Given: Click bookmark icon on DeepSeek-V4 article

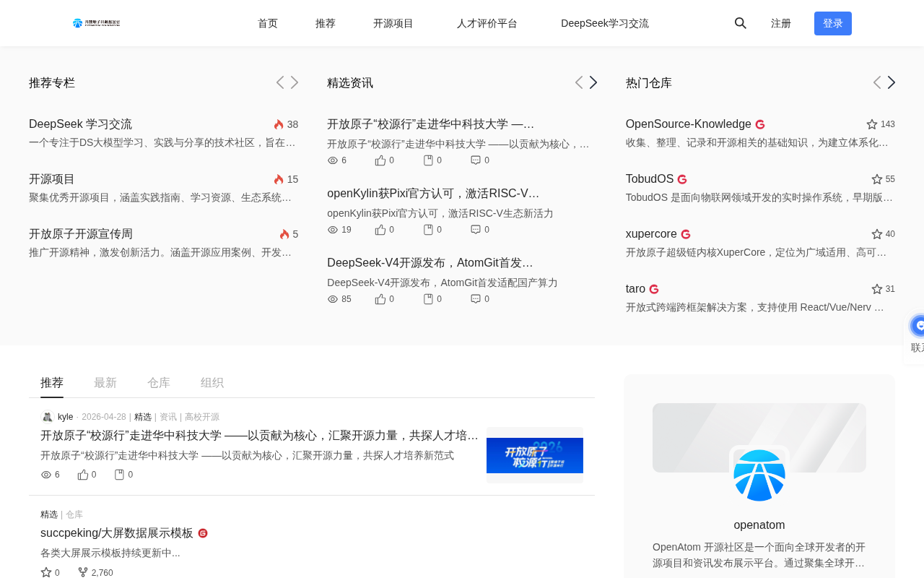Looking at the screenshot, I should coord(428,299).
